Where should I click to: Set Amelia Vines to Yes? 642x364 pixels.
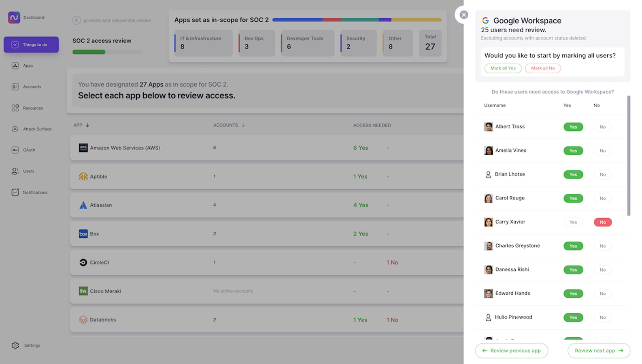point(573,151)
